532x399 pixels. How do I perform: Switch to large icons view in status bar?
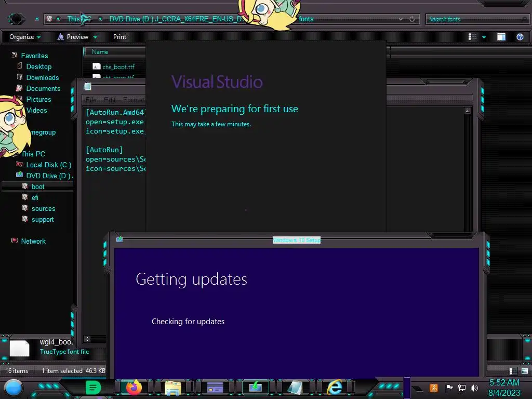pyautogui.click(x=525, y=371)
